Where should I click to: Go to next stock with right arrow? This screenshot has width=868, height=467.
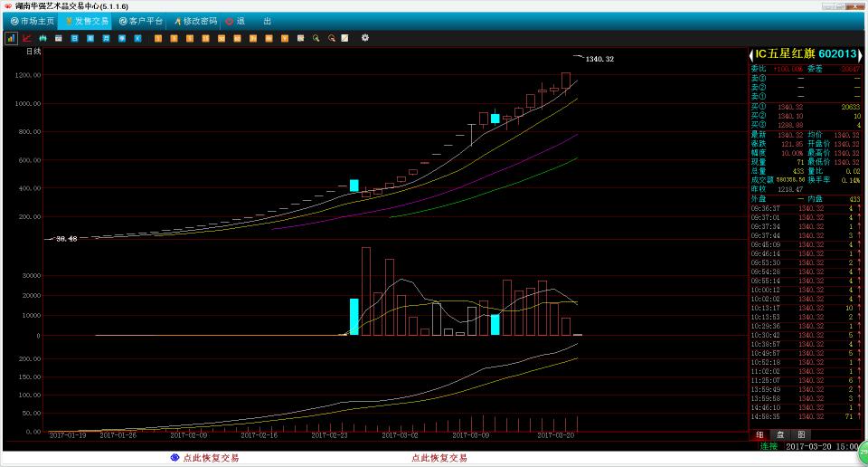862,53
